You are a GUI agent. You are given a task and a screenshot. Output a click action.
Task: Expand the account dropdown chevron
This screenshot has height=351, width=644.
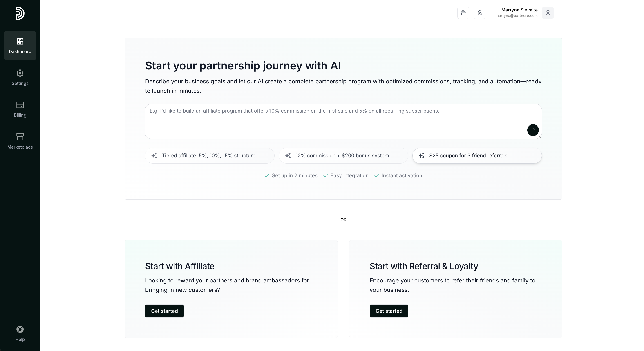560,13
